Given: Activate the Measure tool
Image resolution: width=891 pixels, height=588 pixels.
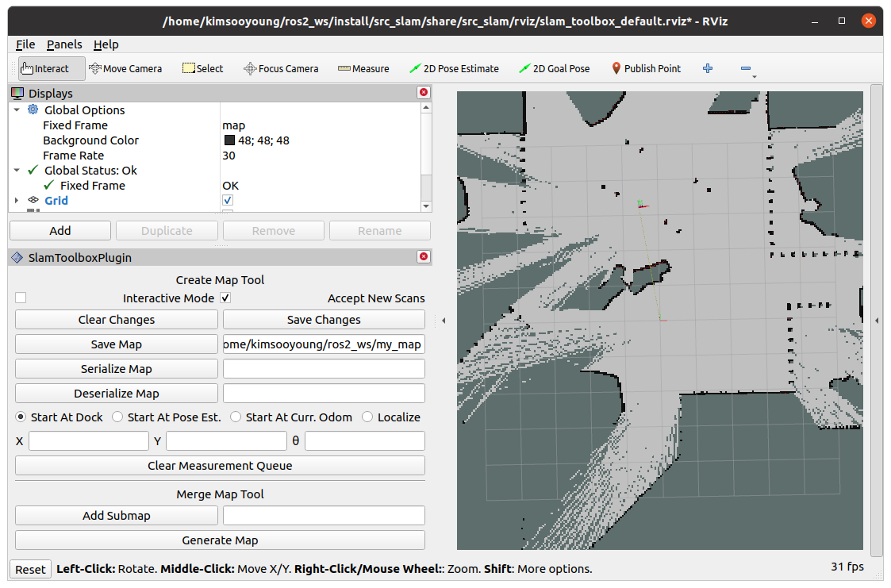Looking at the screenshot, I should (363, 69).
